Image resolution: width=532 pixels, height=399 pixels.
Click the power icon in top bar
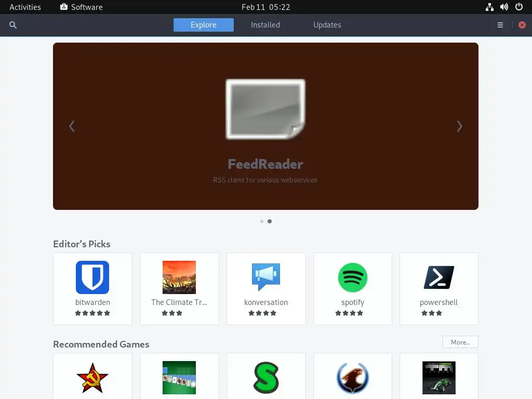[519, 7]
